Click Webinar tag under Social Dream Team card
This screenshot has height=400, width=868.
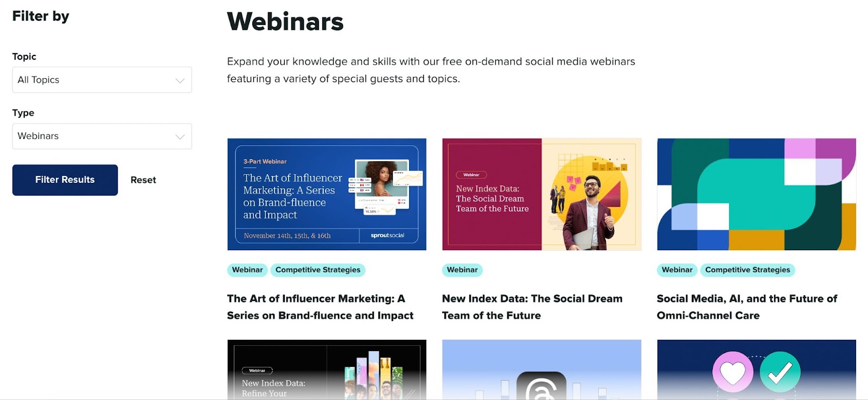pyautogui.click(x=462, y=270)
